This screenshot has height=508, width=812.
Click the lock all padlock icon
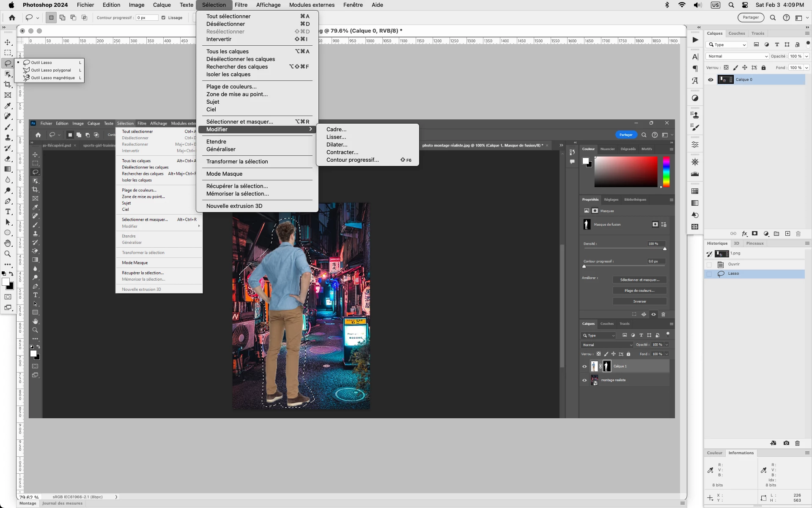(x=763, y=68)
